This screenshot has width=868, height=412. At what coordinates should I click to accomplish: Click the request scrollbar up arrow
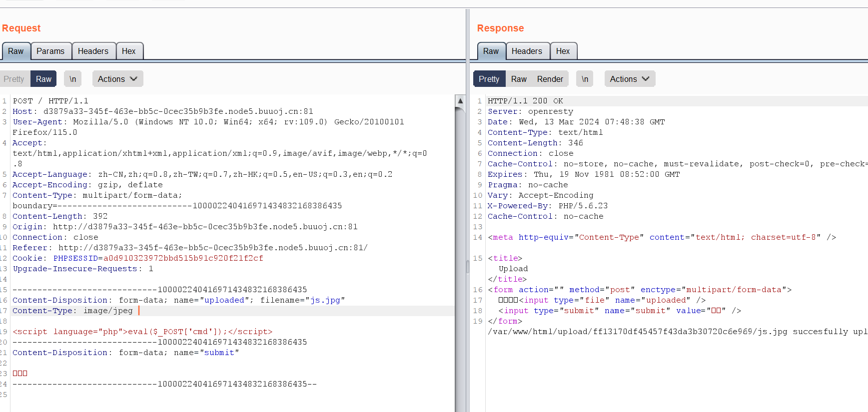pos(460,101)
